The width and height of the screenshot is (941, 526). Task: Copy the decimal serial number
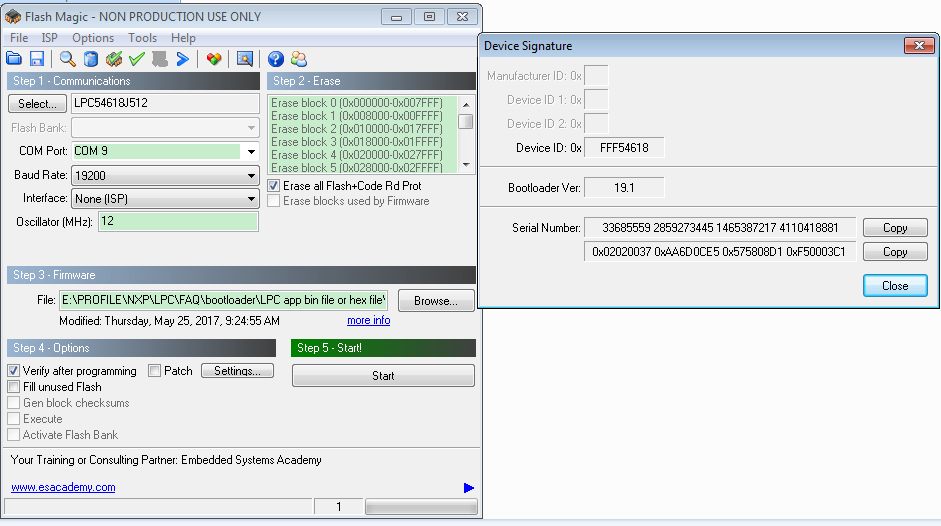pos(895,228)
